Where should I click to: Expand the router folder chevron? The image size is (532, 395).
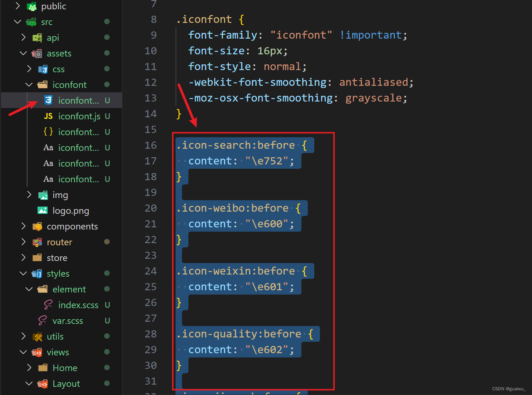[x=24, y=242]
